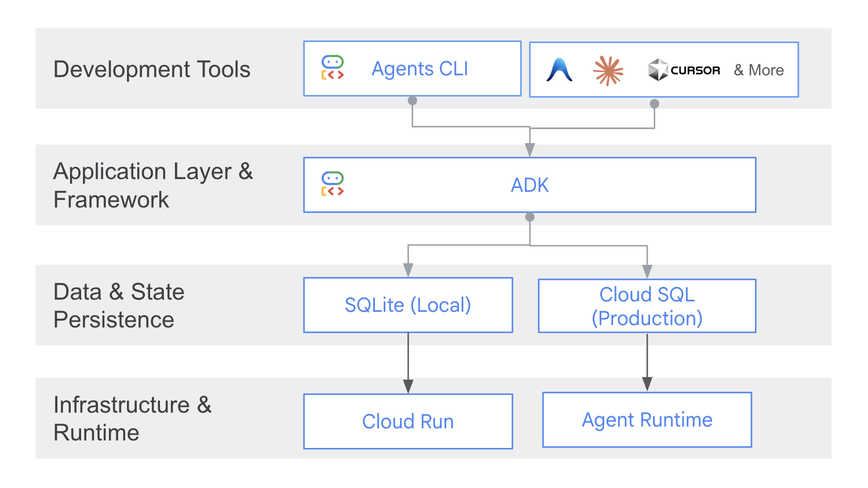The width and height of the screenshot is (868, 488).
Task: Click the ADK robot icon
Action: (x=333, y=184)
